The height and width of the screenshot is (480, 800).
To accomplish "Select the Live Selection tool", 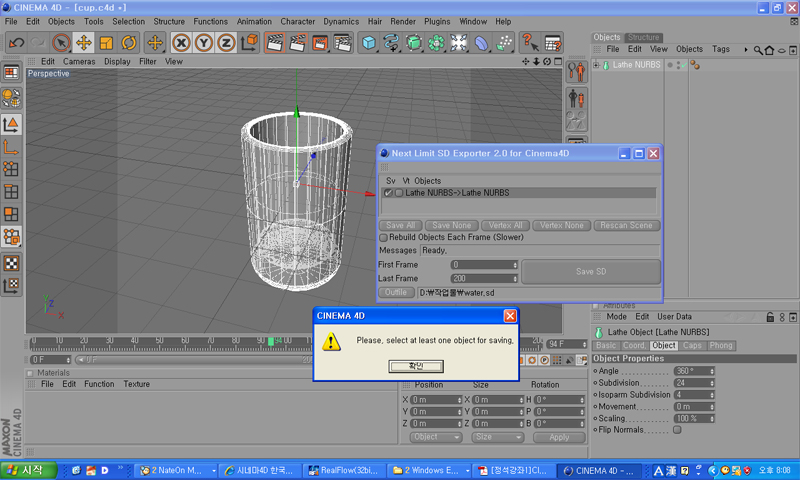I will click(x=61, y=43).
